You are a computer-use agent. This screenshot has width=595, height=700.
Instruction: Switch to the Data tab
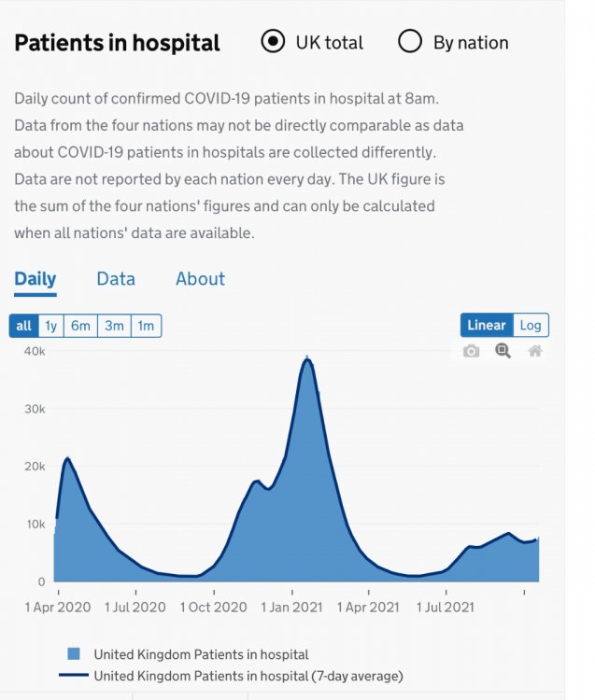[x=116, y=279]
